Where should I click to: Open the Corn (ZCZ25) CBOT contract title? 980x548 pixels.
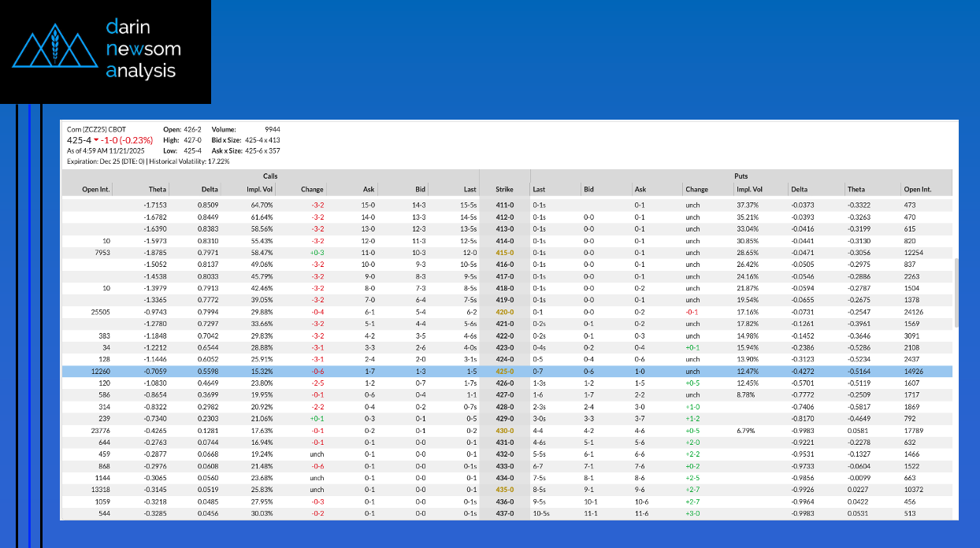(96, 129)
